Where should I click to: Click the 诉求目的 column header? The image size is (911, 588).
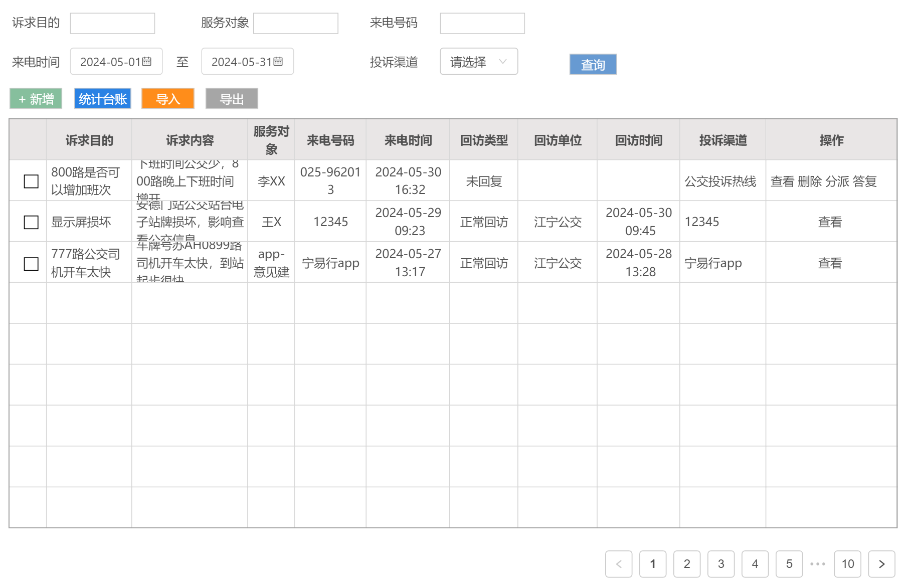89,140
